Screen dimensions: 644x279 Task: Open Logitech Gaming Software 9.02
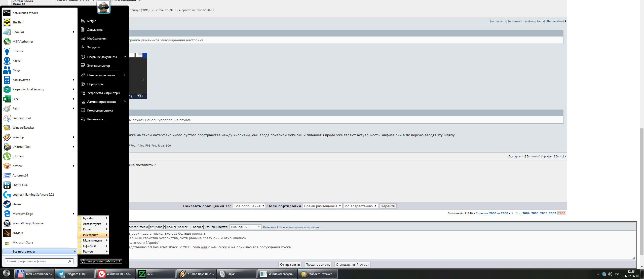[33, 195]
